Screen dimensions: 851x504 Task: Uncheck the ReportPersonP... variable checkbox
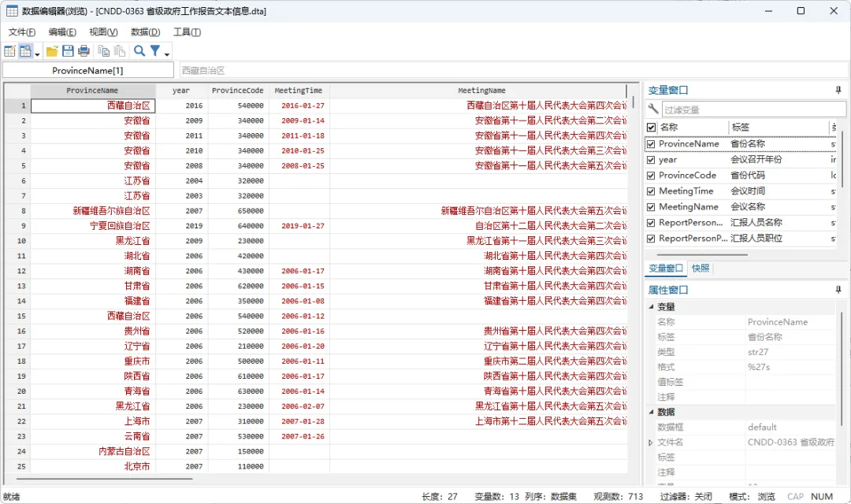651,239
